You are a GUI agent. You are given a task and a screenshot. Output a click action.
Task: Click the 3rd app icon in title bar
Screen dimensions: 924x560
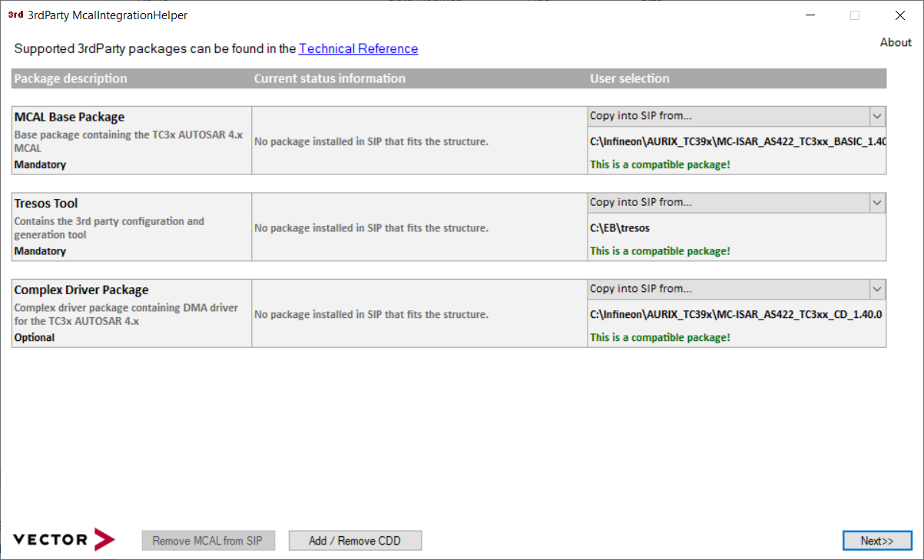pyautogui.click(x=15, y=15)
